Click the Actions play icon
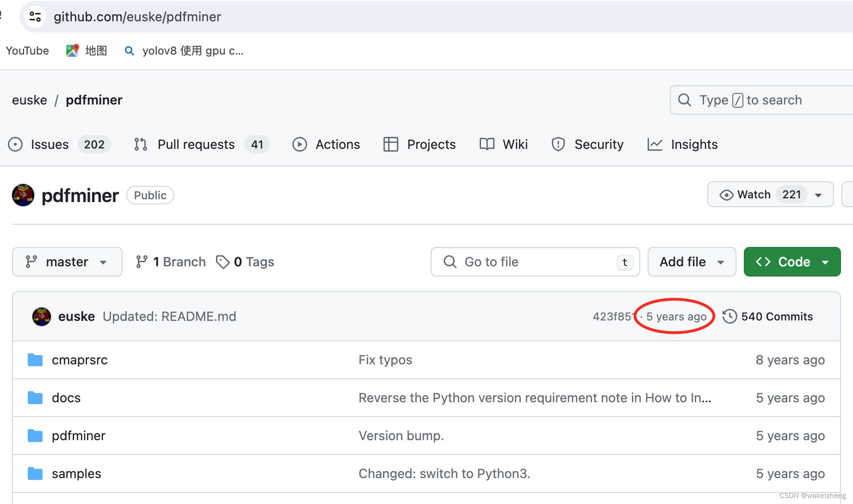This screenshot has height=504, width=853. click(x=300, y=144)
